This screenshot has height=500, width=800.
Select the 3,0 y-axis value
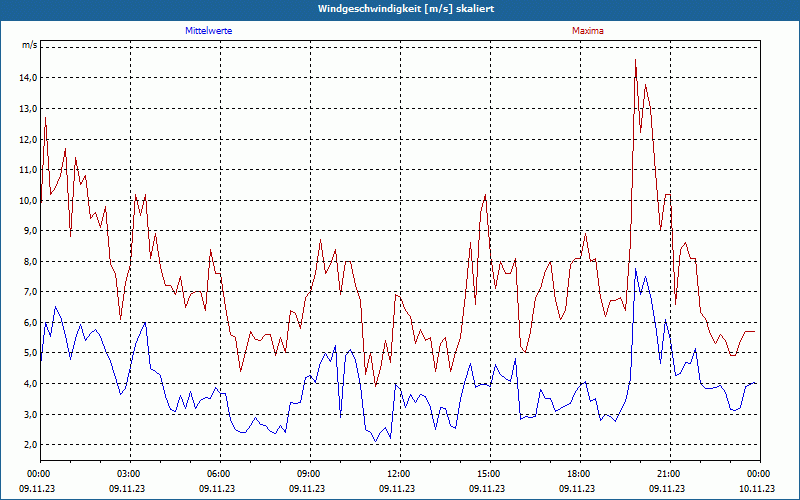pyautogui.click(x=31, y=414)
